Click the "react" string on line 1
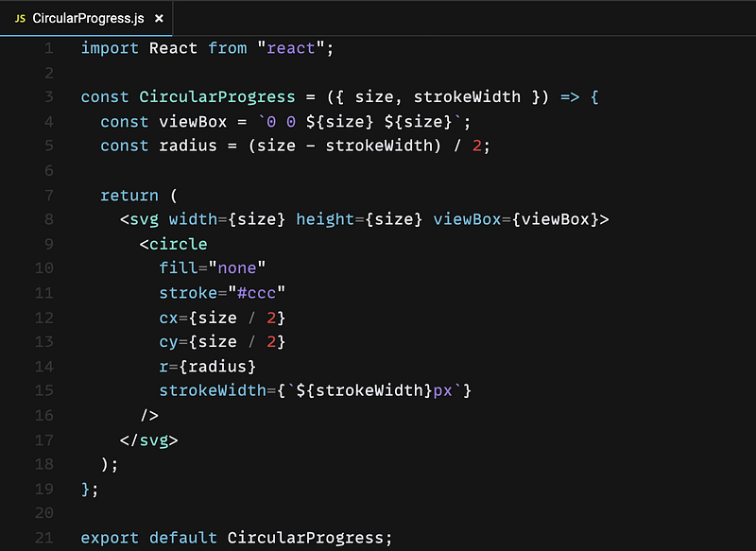The height and width of the screenshot is (551, 756). click(291, 48)
